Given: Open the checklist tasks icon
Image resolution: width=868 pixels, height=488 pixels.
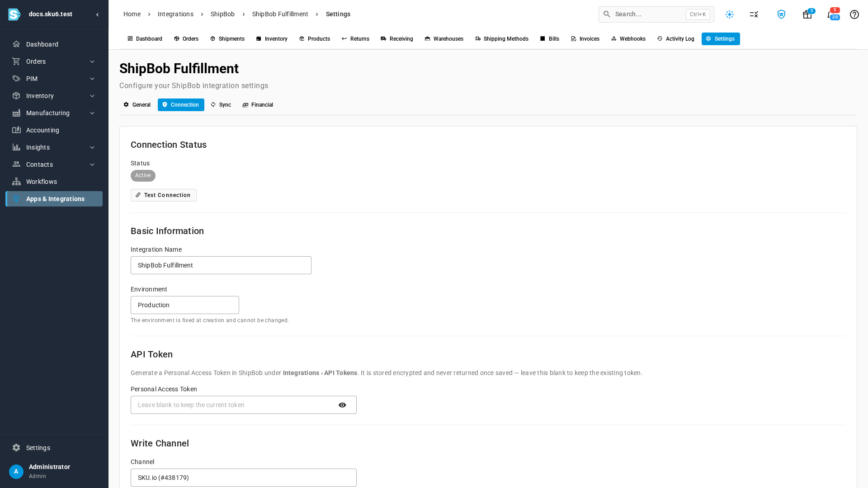Looking at the screenshot, I should 754,14.
